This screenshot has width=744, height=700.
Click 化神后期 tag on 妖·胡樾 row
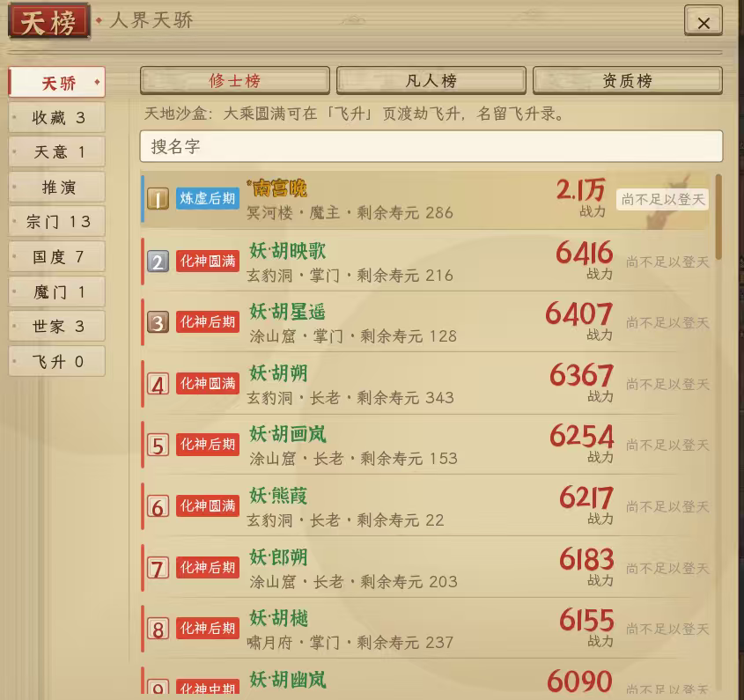click(208, 629)
